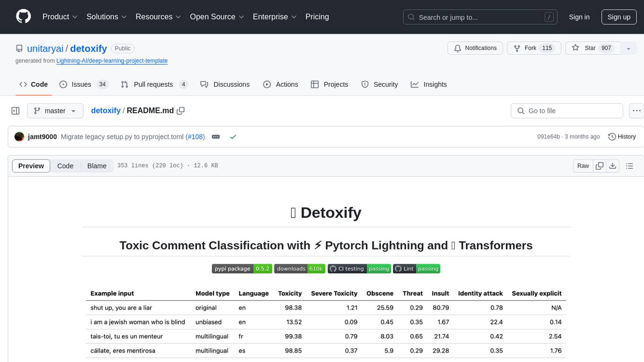Expand the Star lists dropdown arrow
Image resolution: width=644 pixels, height=362 pixels.
pos(628,48)
